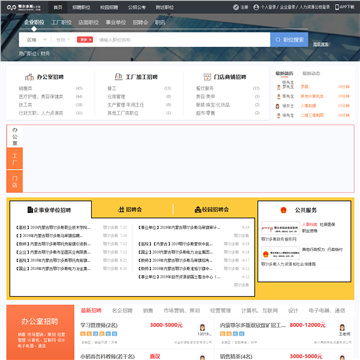360x360 pixels.
Task: Select the 最新招聘 filter tab
Action: (x=91, y=310)
